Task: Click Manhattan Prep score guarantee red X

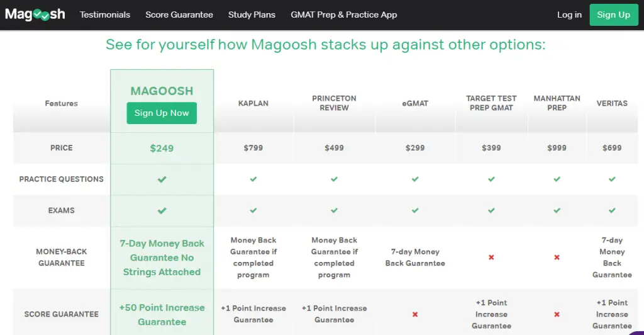Action: tap(557, 314)
